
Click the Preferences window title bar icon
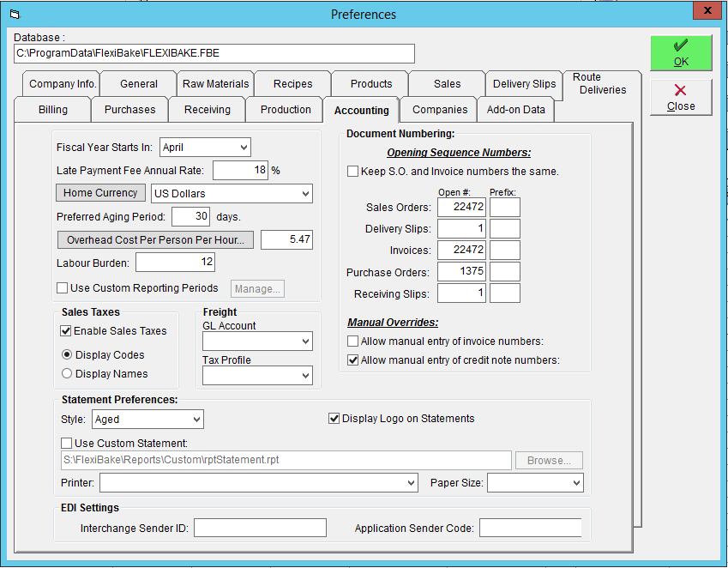pos(15,15)
